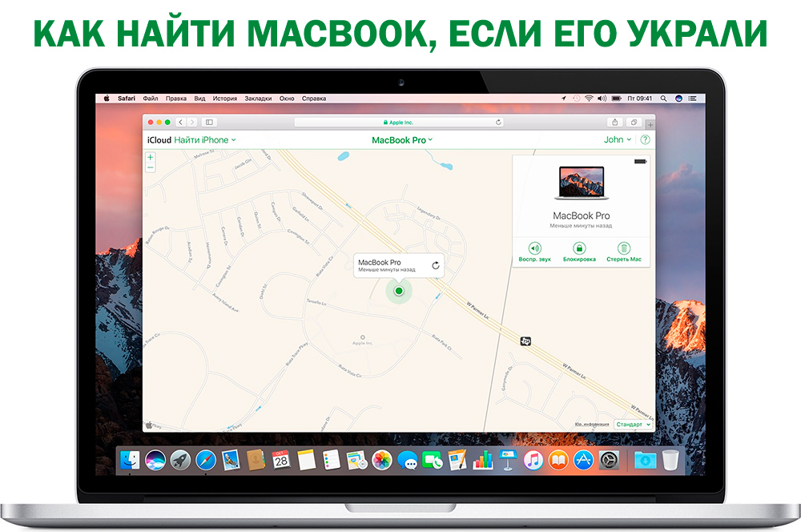Image resolution: width=801 pixels, height=532 pixels.
Task: Open the iCloud help question mark
Action: tap(645, 139)
